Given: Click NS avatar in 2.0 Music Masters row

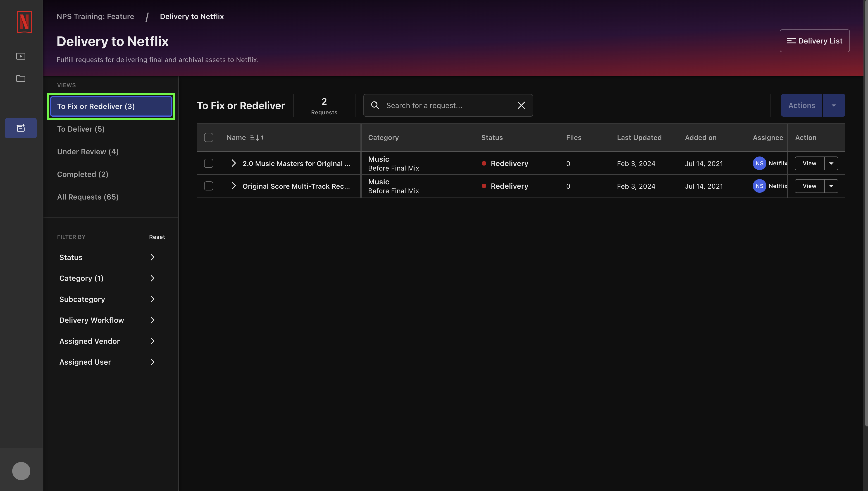Looking at the screenshot, I should 759,163.
